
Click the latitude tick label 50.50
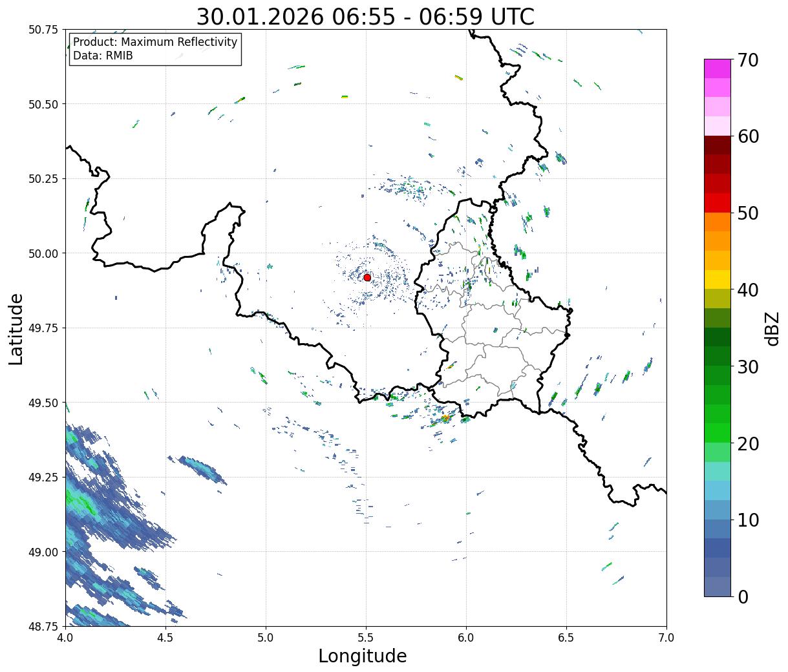click(43, 104)
